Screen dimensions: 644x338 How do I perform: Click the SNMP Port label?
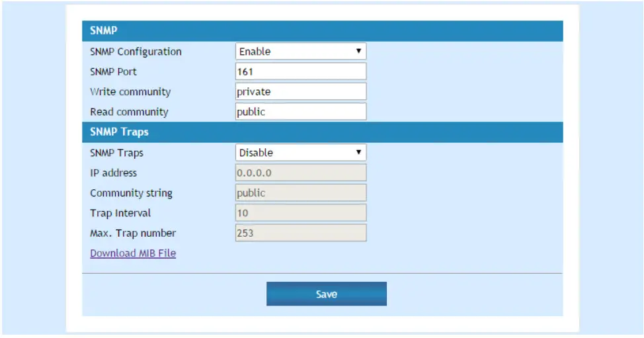pos(113,71)
